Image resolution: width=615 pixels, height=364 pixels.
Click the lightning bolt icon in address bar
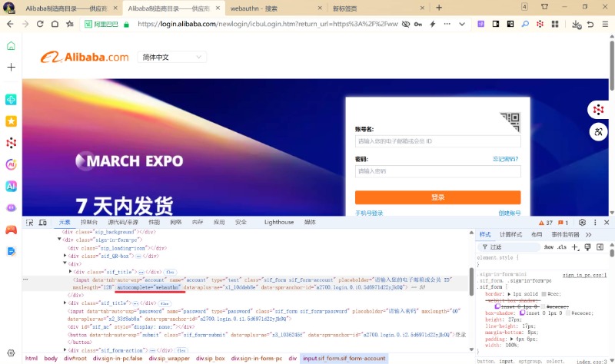click(x=433, y=24)
